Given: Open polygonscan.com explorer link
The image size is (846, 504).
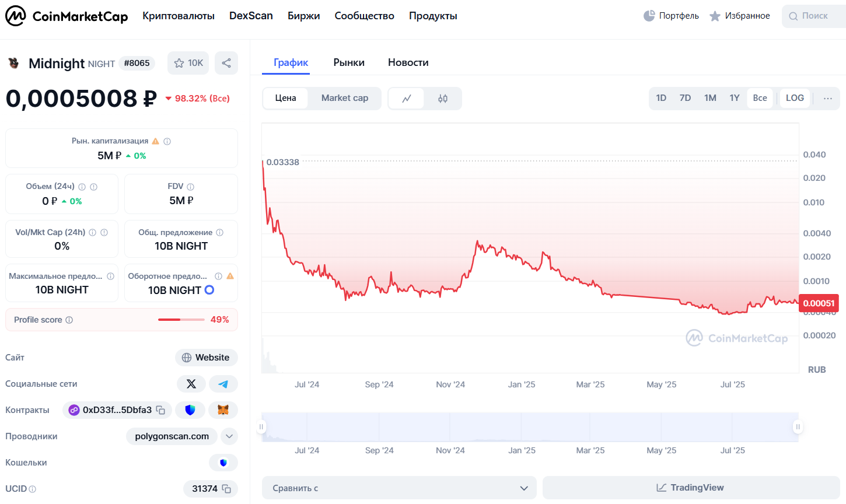Looking at the screenshot, I should (x=172, y=436).
